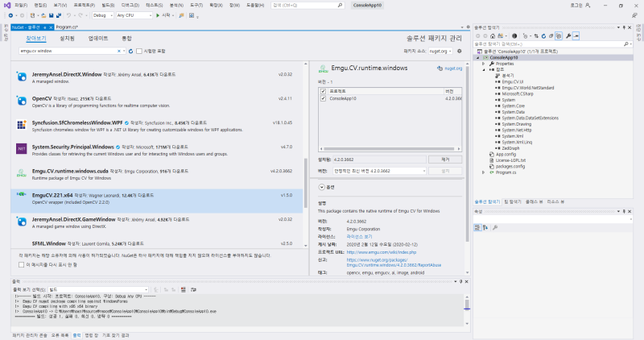The image size is (644, 340).
Task: Click the green Start debugging play icon
Action: click(x=158, y=15)
